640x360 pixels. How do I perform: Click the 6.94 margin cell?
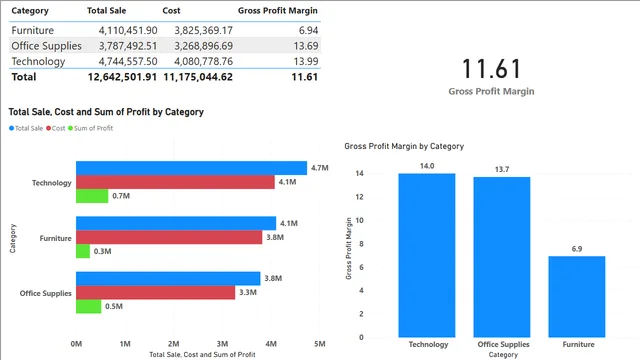[308, 30]
